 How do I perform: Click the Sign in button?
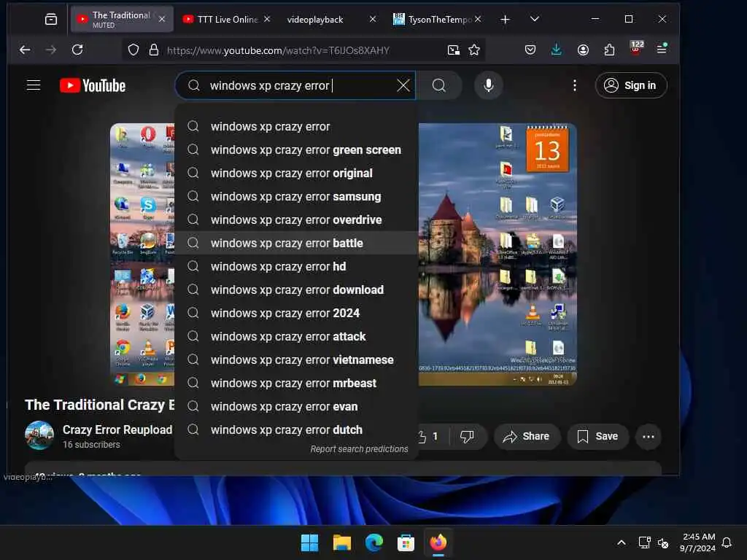(631, 86)
